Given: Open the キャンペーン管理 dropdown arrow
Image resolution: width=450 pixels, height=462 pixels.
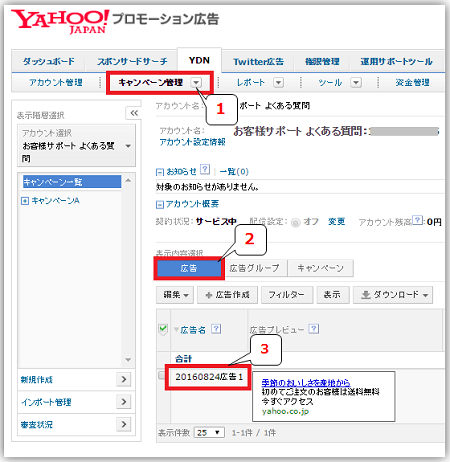Looking at the screenshot, I should tap(196, 82).
